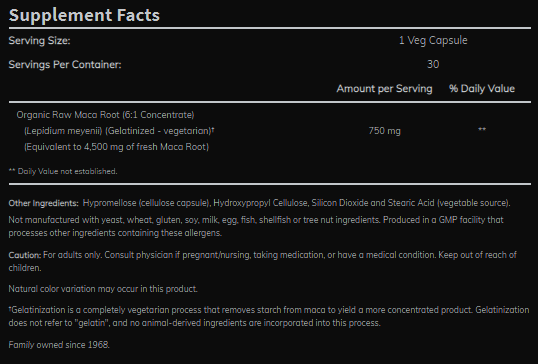Click the Supplement Facts heading
538x364 pixels.
point(84,15)
